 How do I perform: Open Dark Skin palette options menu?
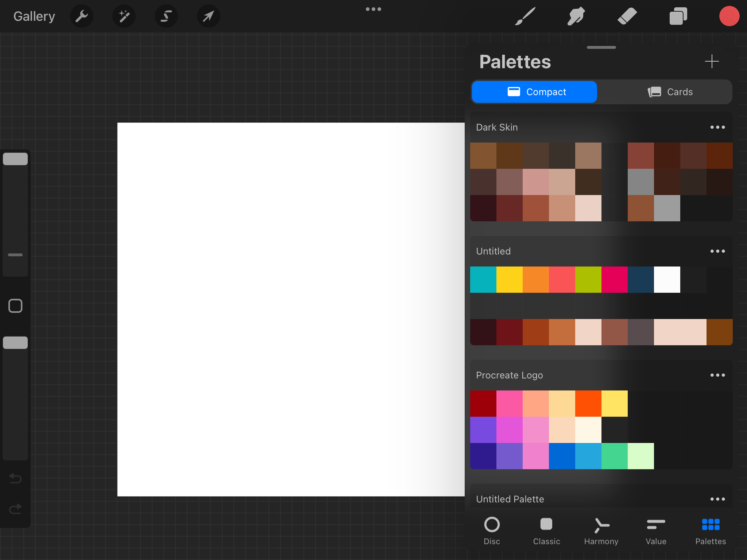[717, 127]
